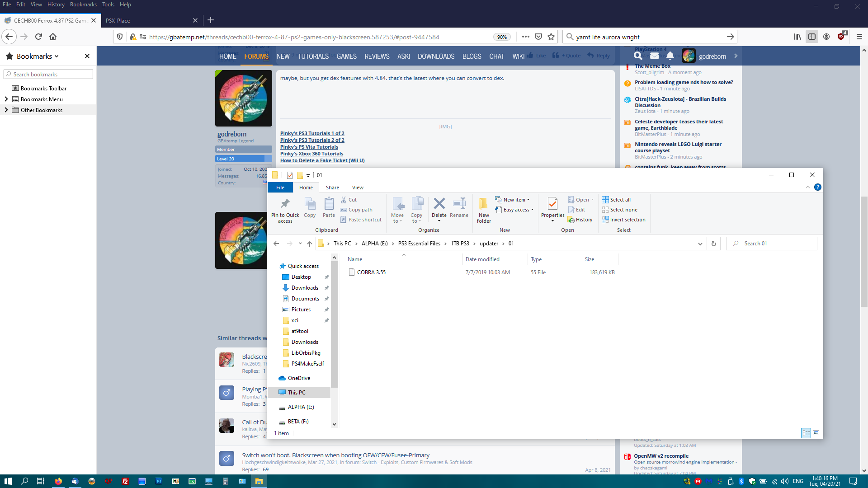868x488 pixels.
Task: Go back to the previous Firefox page
Action: (x=9, y=37)
